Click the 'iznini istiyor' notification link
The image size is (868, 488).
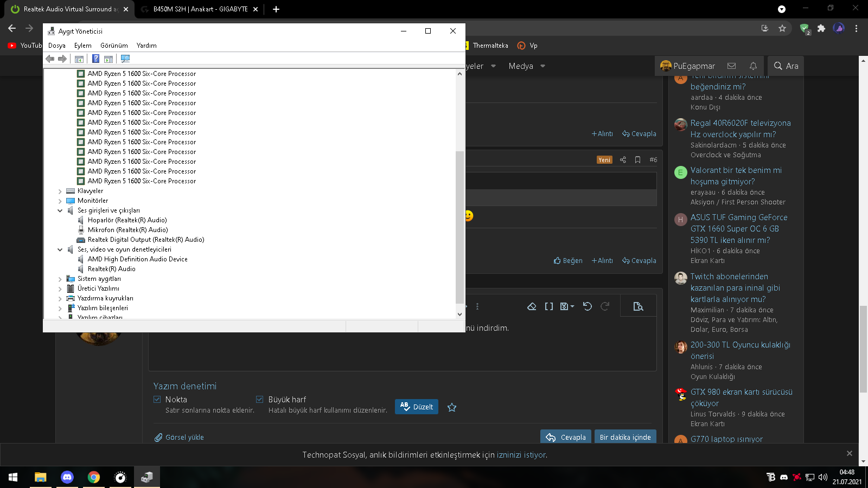click(x=521, y=455)
